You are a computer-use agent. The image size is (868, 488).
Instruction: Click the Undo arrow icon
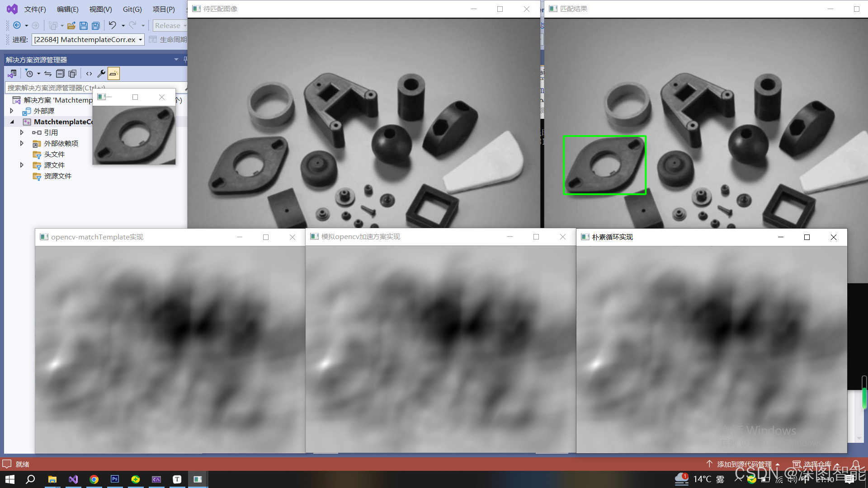pyautogui.click(x=113, y=25)
